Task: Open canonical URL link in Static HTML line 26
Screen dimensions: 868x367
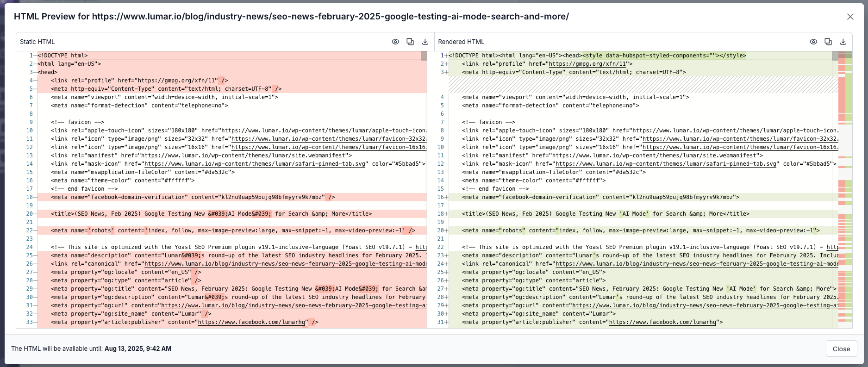Action: (x=286, y=264)
